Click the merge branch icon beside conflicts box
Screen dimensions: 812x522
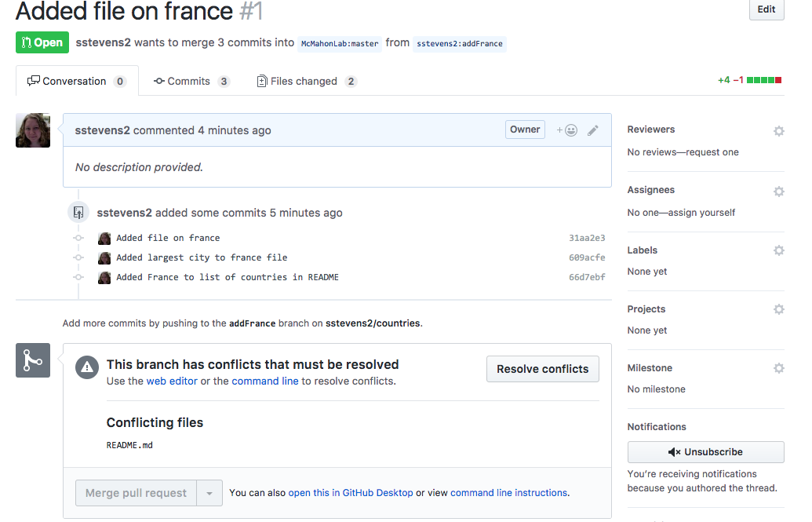pos(33,360)
